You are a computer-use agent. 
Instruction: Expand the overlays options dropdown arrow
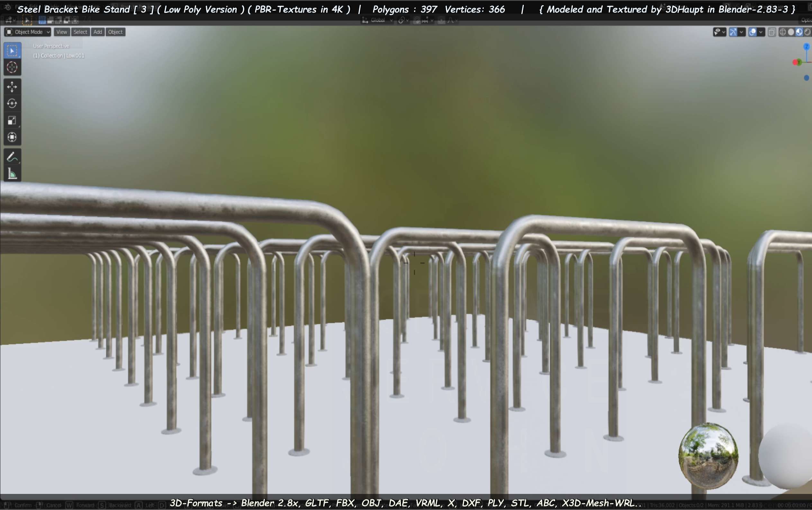[761, 32]
